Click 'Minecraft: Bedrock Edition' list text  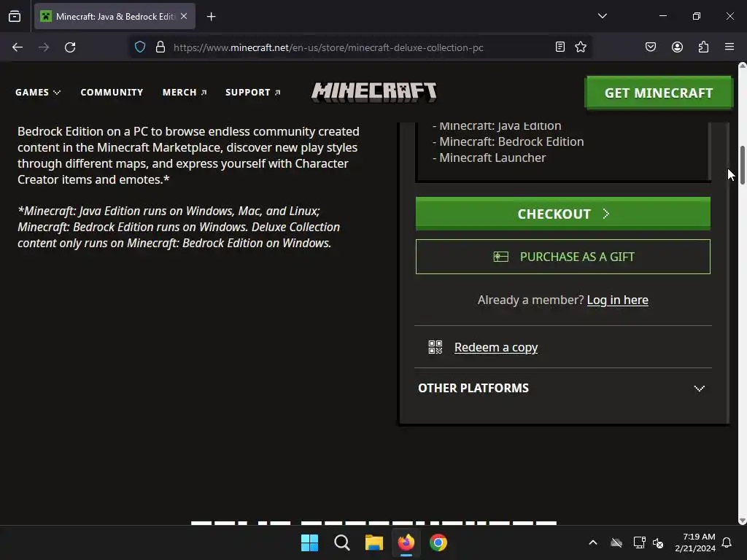511,142
